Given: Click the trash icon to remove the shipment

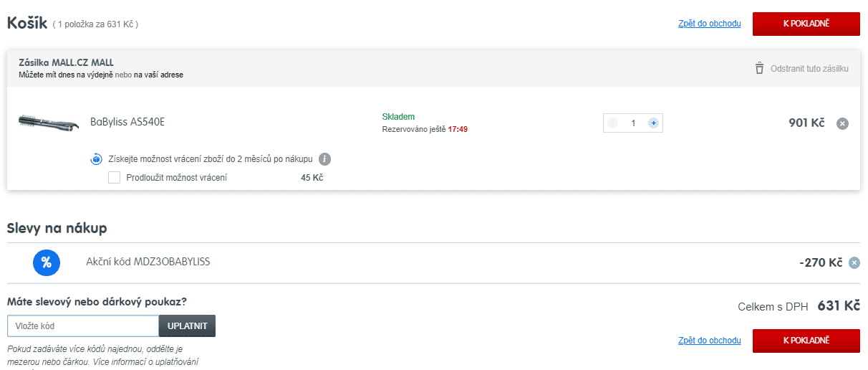Looking at the screenshot, I should (759, 69).
